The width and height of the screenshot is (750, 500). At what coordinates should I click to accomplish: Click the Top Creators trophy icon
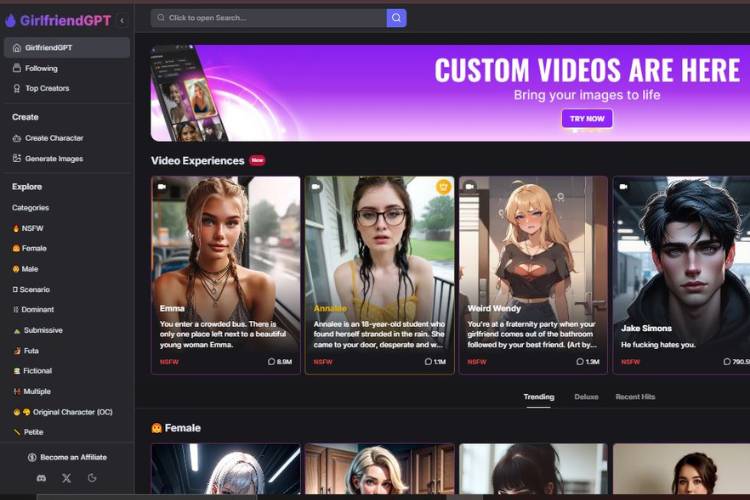[17, 89]
